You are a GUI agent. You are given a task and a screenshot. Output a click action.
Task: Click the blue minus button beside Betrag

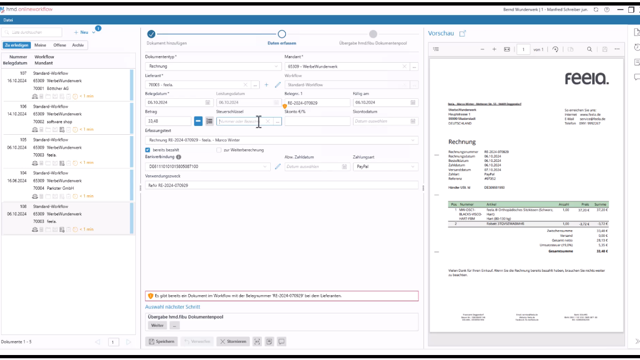[198, 121]
